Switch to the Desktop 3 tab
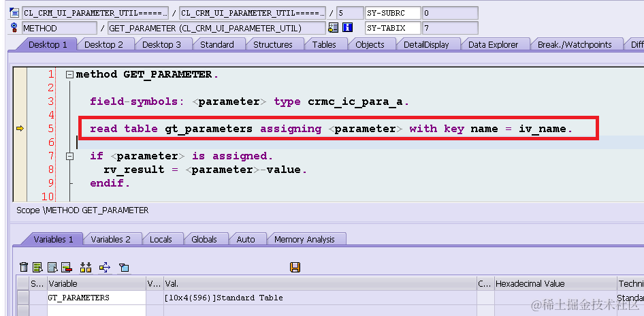This screenshot has height=316, width=644. 161,44
